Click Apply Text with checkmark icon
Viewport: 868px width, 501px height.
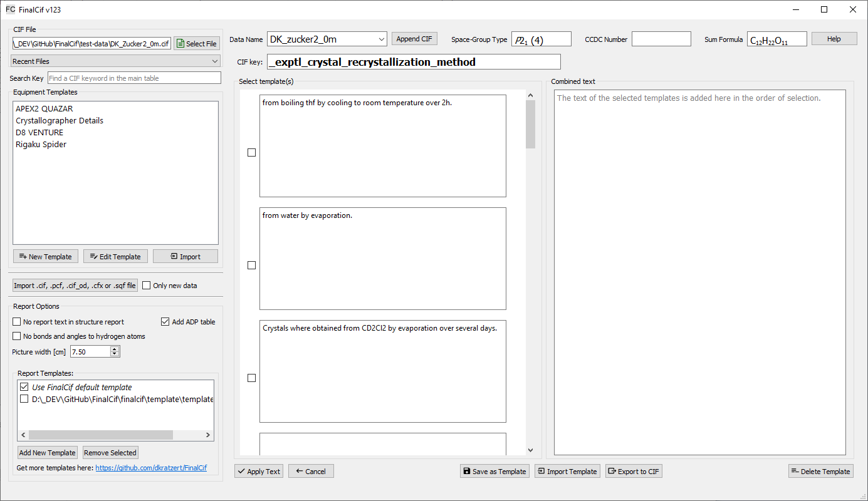coord(259,472)
